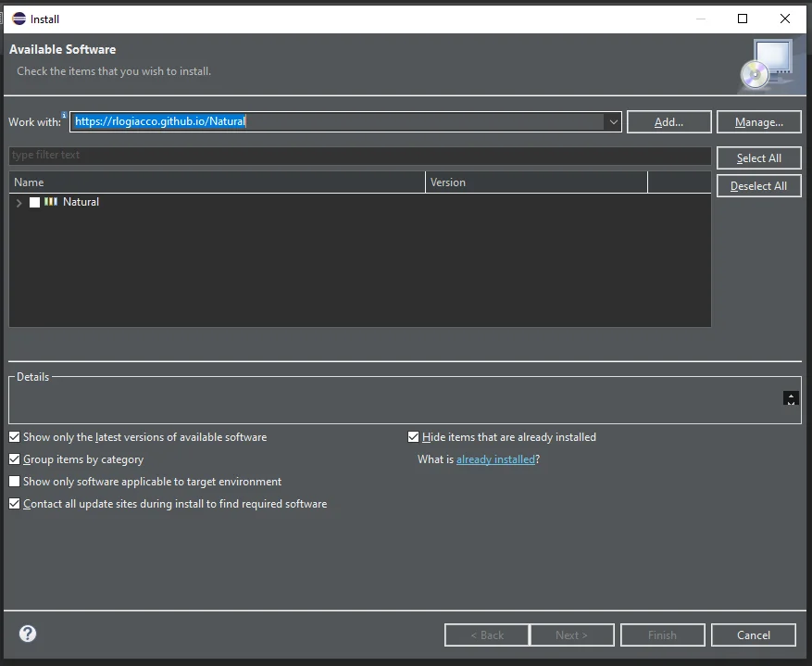
Task: Cancel the installation dialog
Action: pyautogui.click(x=753, y=635)
